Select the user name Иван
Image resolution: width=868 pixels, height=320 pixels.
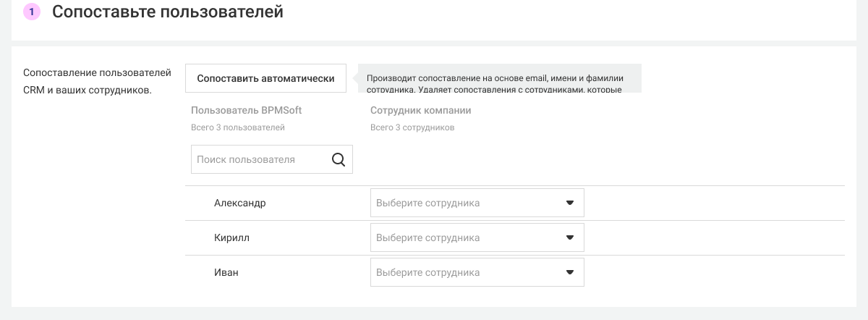[x=226, y=273]
